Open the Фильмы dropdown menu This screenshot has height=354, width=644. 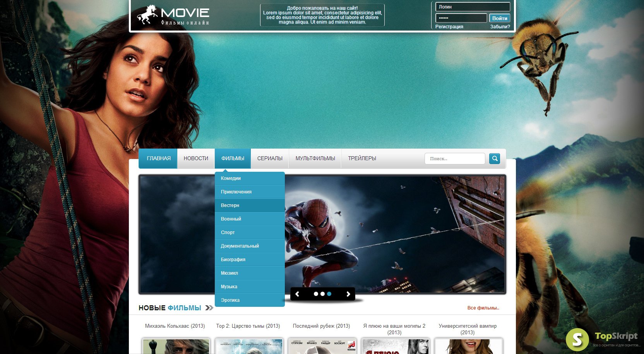click(x=233, y=159)
